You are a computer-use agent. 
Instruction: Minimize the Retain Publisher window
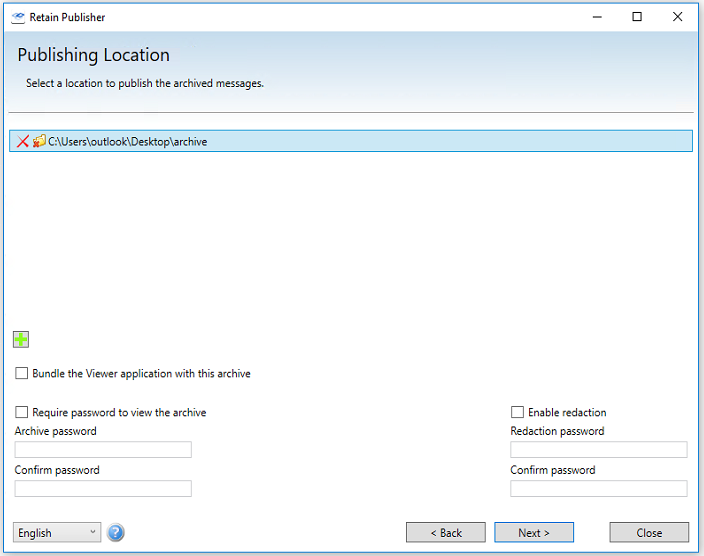click(x=597, y=17)
